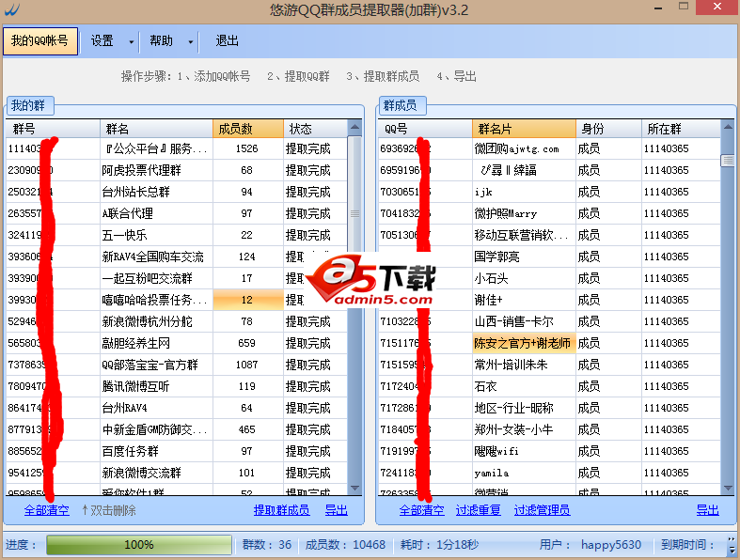740x560 pixels.
Task: Click 提取群成员 link
Action: click(281, 510)
